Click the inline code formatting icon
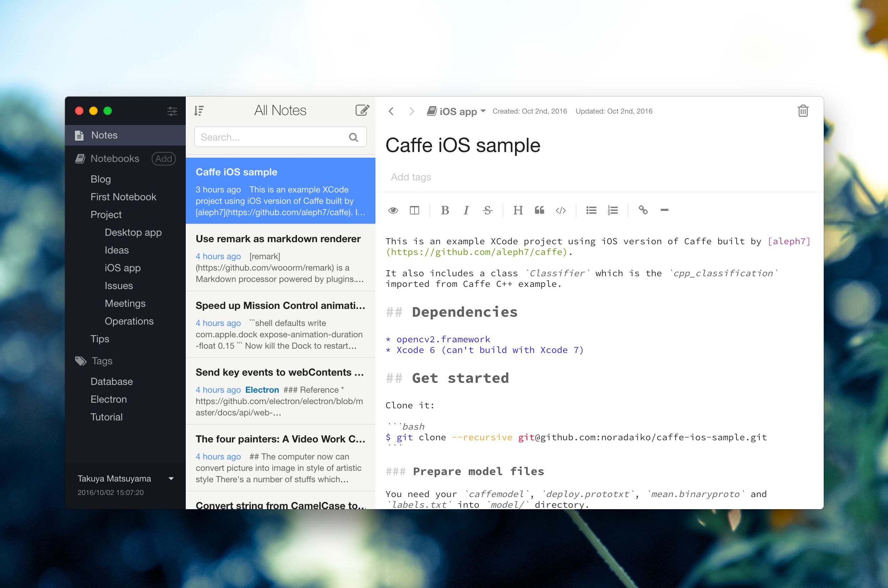The width and height of the screenshot is (888, 588). tap(561, 209)
